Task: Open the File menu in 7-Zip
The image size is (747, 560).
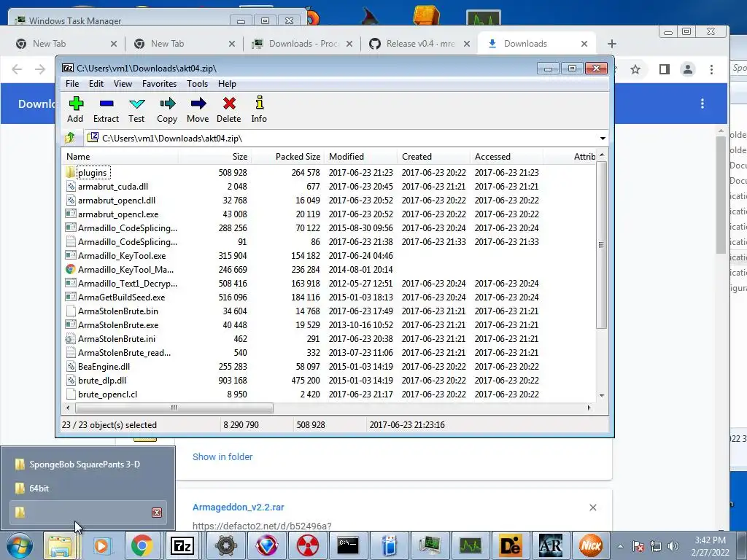Action: (72, 84)
